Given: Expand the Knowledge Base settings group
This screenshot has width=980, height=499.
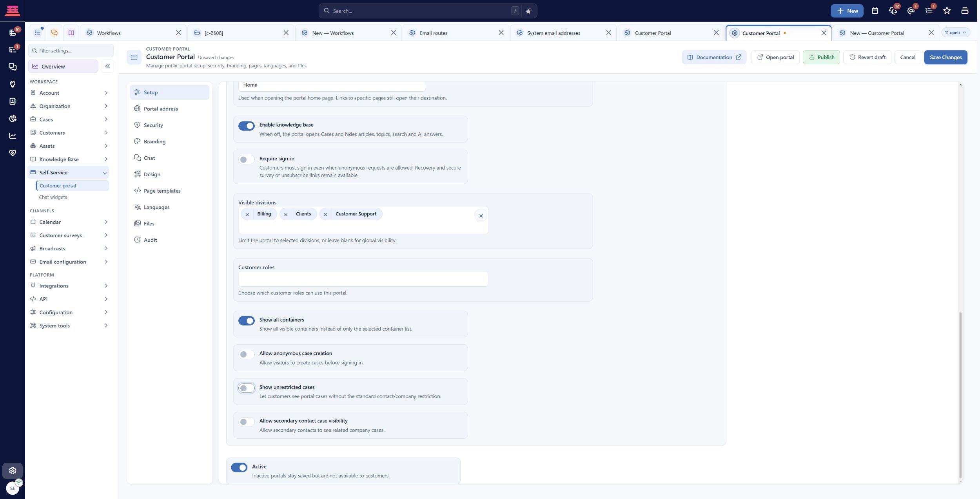Looking at the screenshot, I should click(x=69, y=159).
